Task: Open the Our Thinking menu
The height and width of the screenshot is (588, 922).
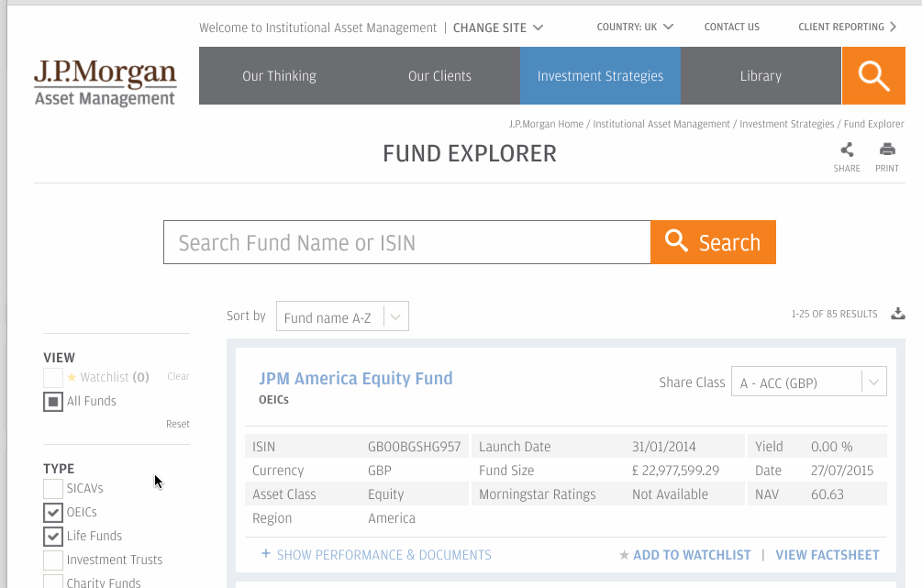Action: 279,76
